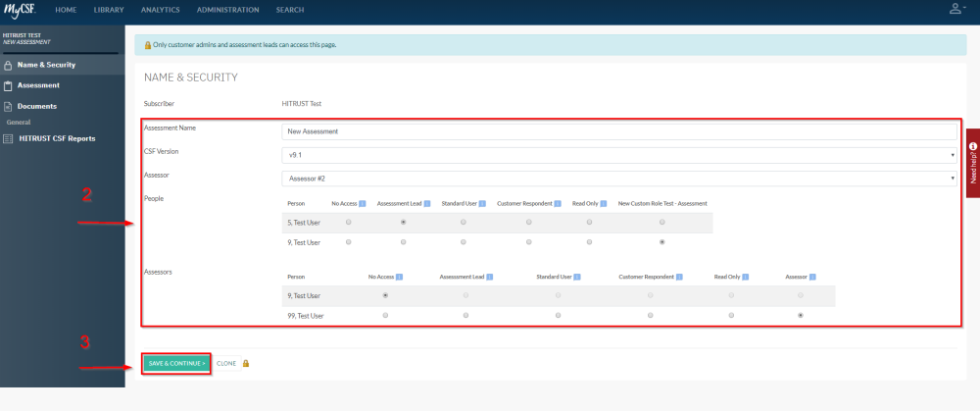This screenshot has height=411, width=980.
Task: Click the Assessment Name input field
Action: tap(618, 132)
